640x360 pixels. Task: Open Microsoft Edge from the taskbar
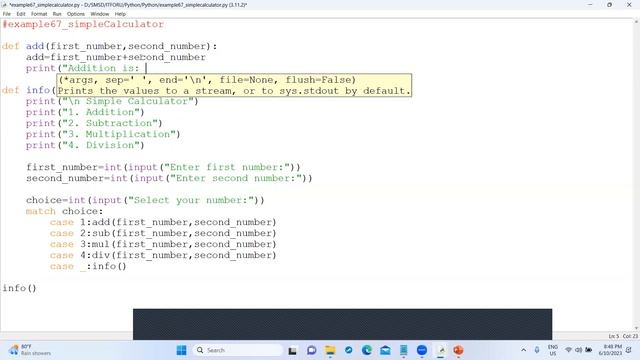point(367,350)
